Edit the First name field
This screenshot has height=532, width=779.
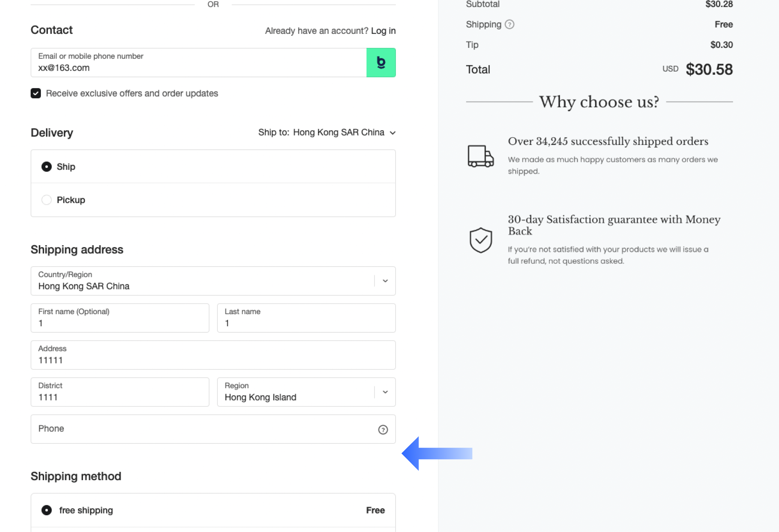[x=120, y=318]
